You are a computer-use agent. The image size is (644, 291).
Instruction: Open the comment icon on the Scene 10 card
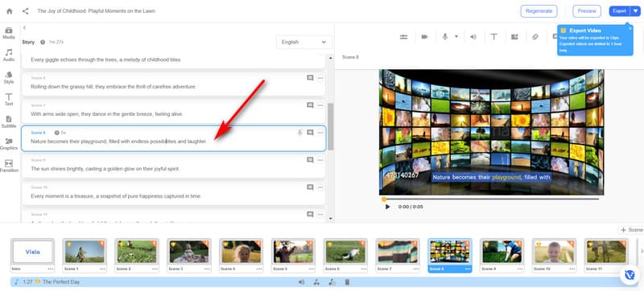point(310,187)
